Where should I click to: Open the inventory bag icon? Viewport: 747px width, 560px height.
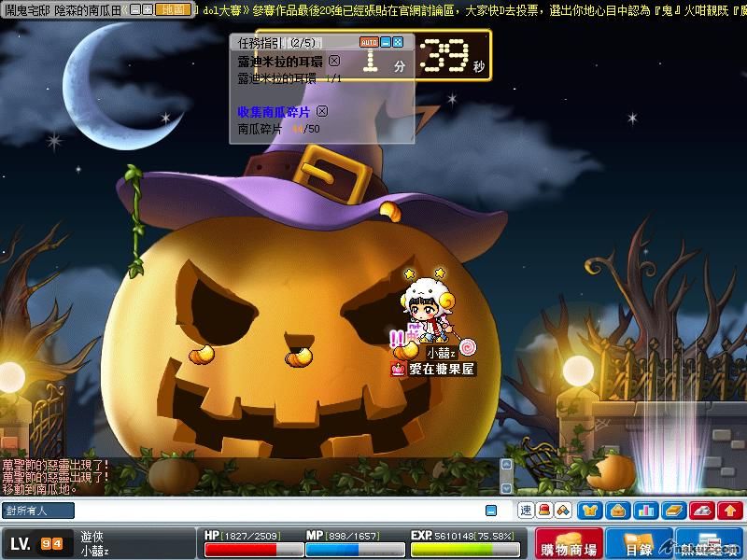pos(617,511)
